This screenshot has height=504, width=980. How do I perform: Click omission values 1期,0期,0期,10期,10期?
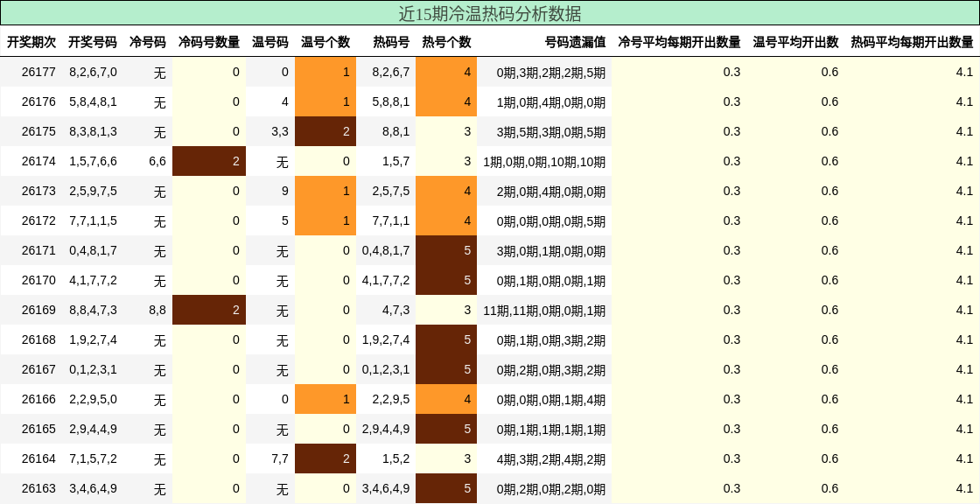point(544,162)
